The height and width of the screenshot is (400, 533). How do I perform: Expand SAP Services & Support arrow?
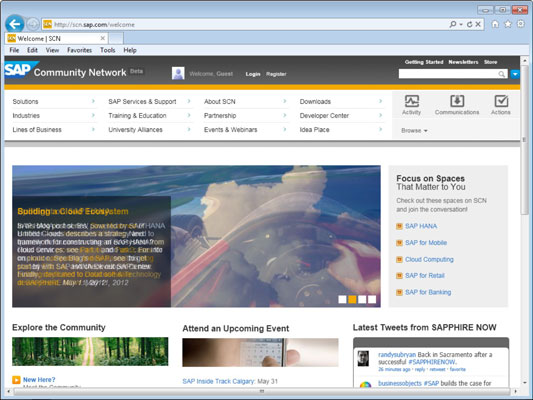189,101
